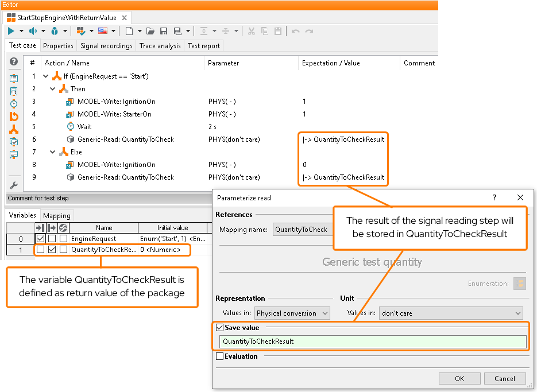Image resolution: width=537 pixels, height=392 pixels.
Task: Click the Mapping name field showing QuantityToCheck
Action: click(x=303, y=230)
